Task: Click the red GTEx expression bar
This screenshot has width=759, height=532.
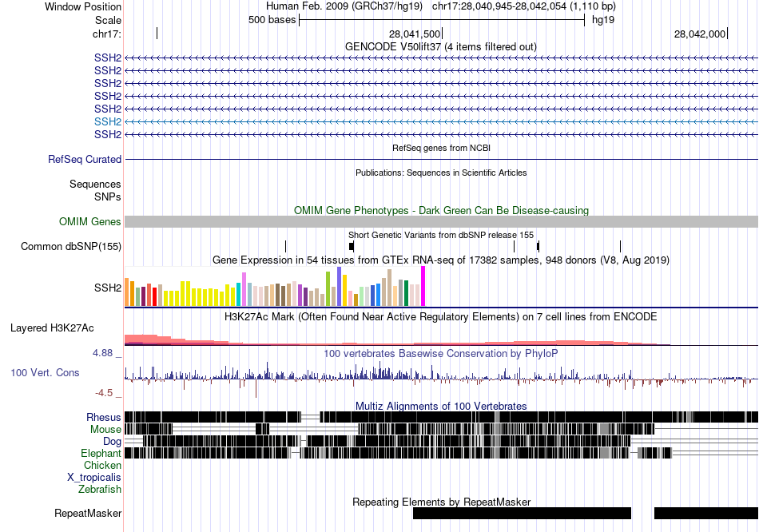Action: pos(154,296)
